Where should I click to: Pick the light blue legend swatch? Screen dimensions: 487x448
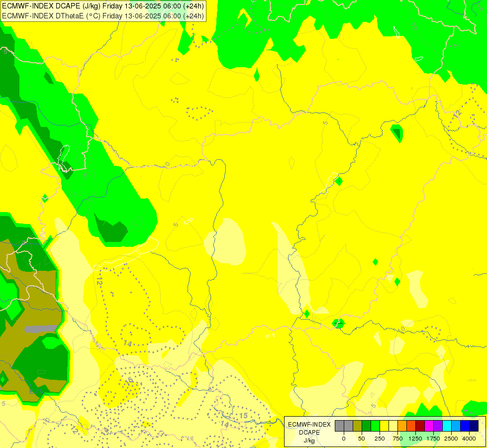[x=456, y=426]
